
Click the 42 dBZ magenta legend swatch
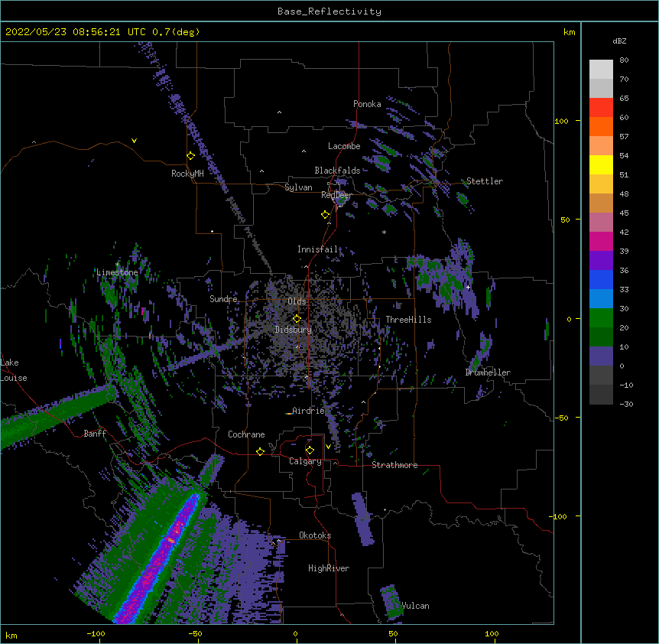601,241
